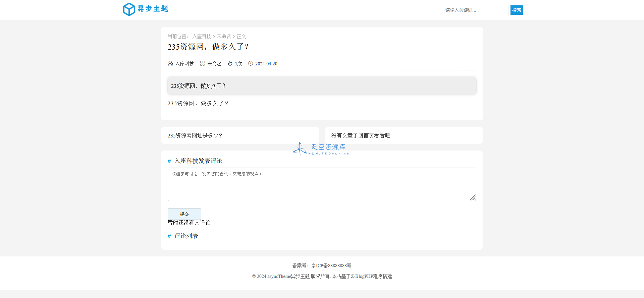Screen dimensions: 644x298
Task: Open the Z-BlogPHP footer link
Action: click(x=362, y=276)
